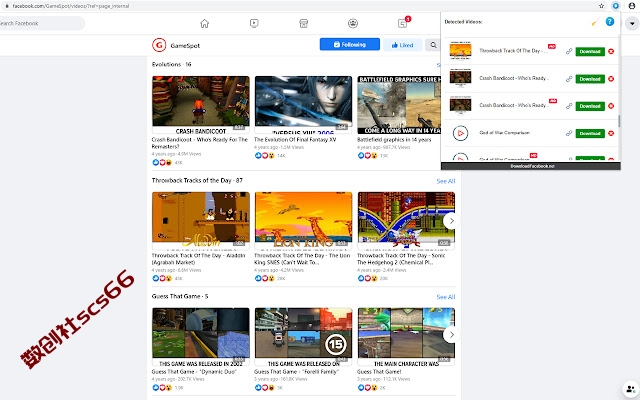The width and height of the screenshot is (640, 400).
Task: Download the non-HD Crash Bandicoot video
Action: pyautogui.click(x=590, y=79)
